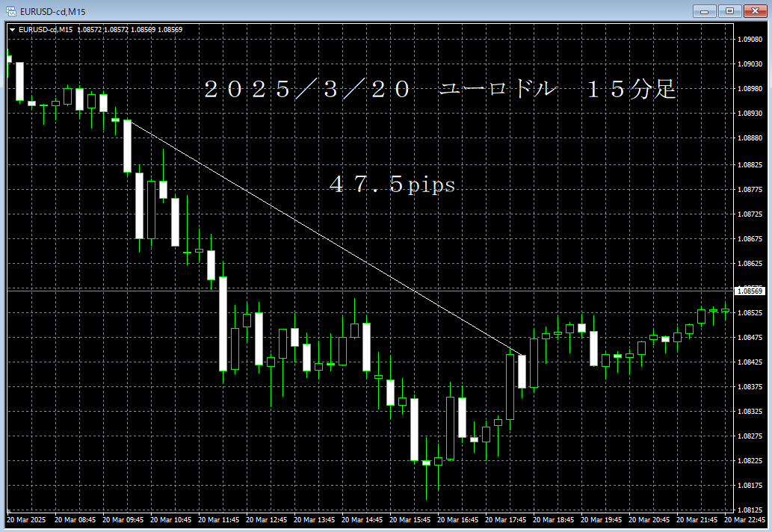This screenshot has width=772, height=532.
Task: Click the 1.09030 price scale label
Action: tap(750, 64)
